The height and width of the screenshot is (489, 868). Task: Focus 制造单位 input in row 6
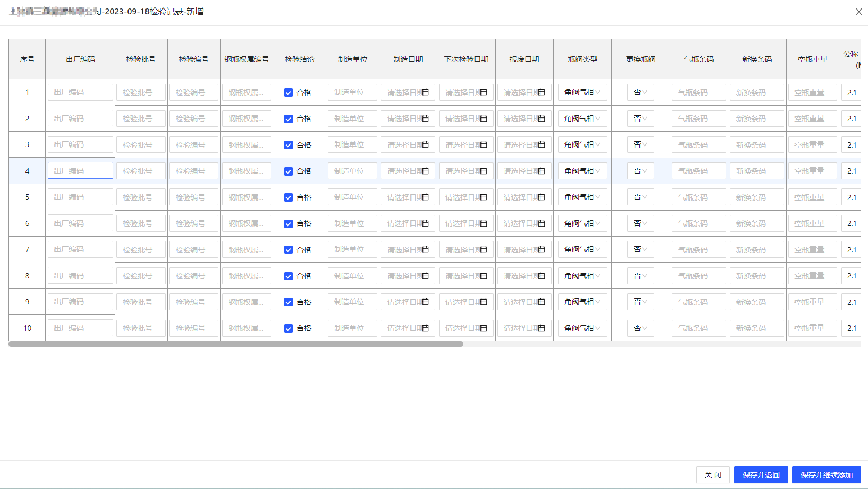click(352, 223)
